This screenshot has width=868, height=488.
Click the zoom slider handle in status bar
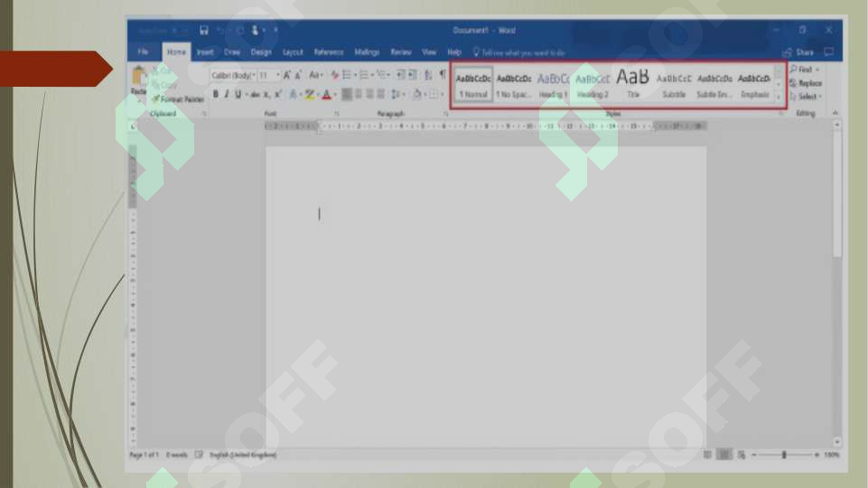tap(784, 455)
